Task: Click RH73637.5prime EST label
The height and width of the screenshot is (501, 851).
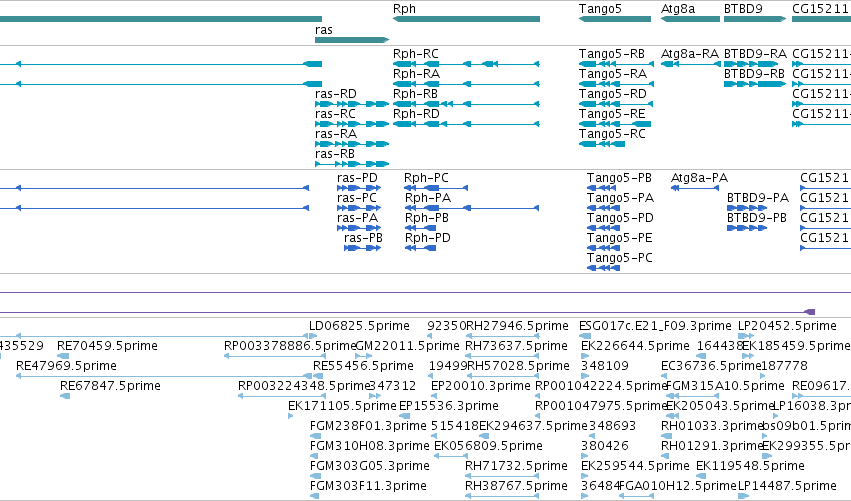Action: pyautogui.click(x=516, y=346)
